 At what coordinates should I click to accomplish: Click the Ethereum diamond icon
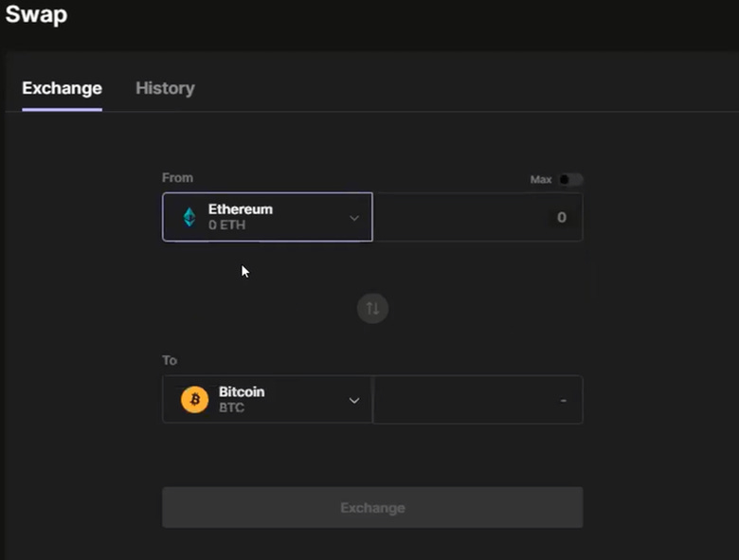tap(189, 217)
